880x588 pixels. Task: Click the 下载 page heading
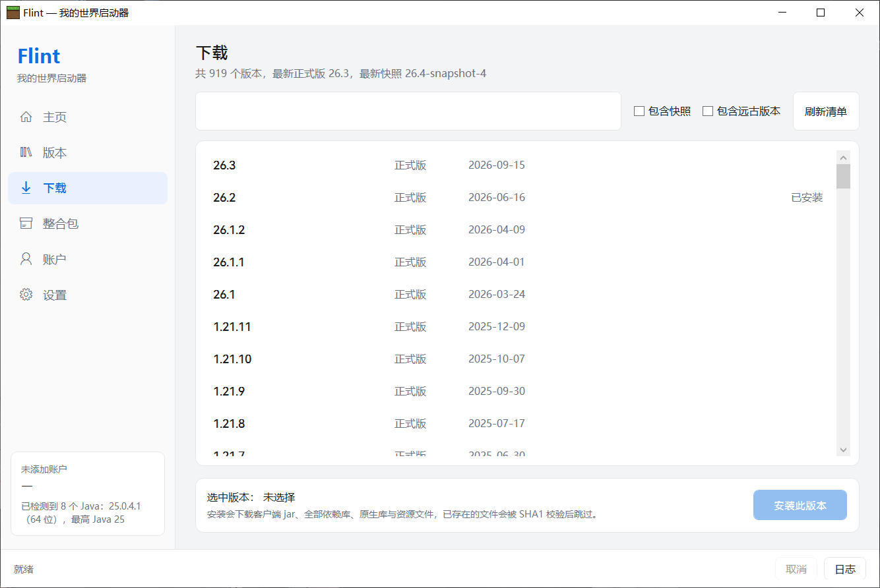click(212, 53)
